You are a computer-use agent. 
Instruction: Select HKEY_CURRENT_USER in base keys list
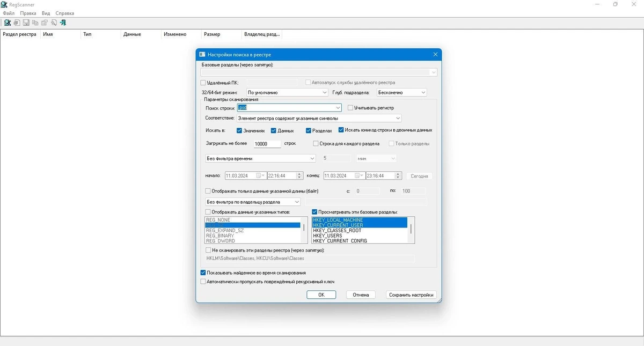point(360,225)
